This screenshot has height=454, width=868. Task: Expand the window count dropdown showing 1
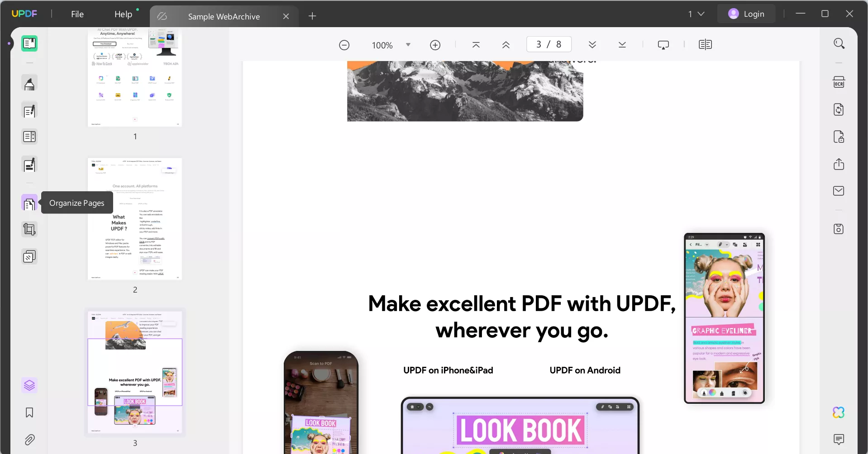click(696, 14)
